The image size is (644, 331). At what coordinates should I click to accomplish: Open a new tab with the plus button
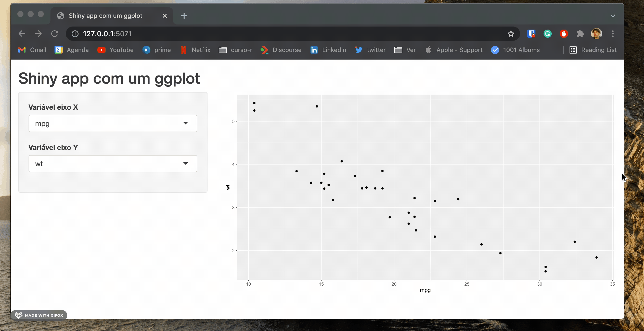click(184, 16)
